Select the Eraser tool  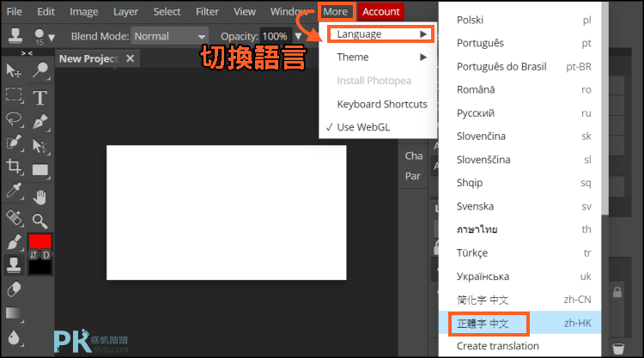pyautogui.click(x=15, y=289)
